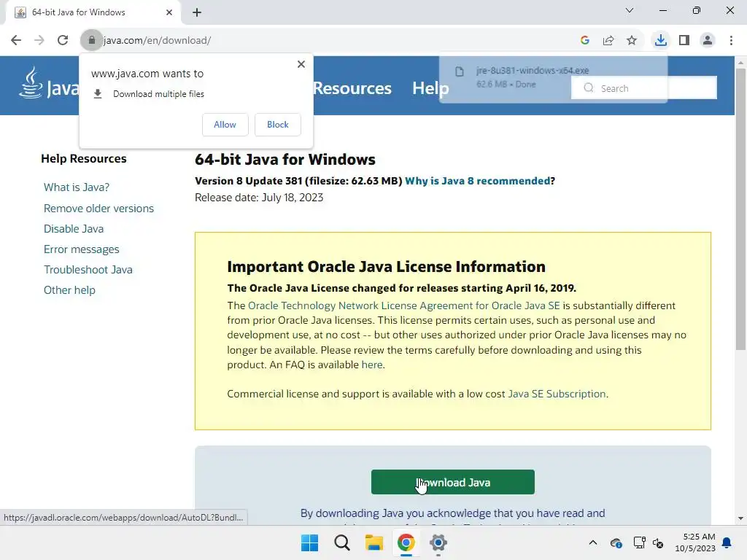Click the browser forward arrow
Viewport: 747px width, 560px height.
(x=39, y=41)
